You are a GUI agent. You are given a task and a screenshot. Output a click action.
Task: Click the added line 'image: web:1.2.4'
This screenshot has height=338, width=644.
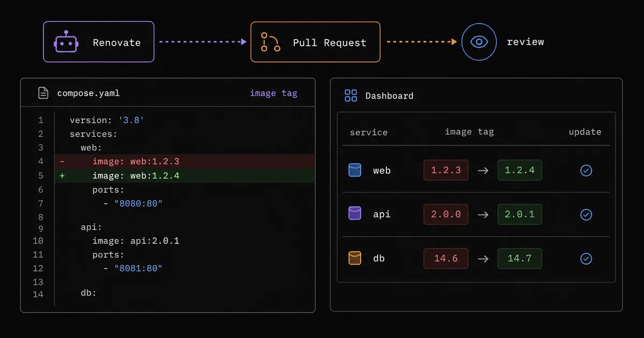(x=185, y=175)
